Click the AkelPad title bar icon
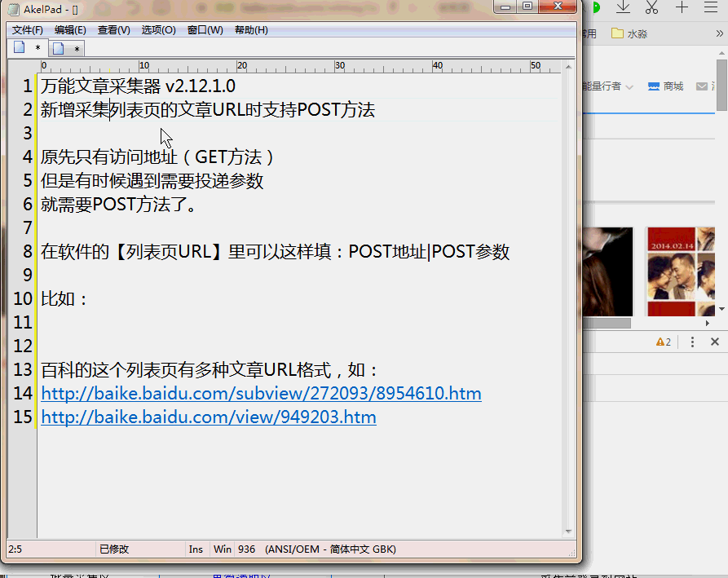Screen dimensions: 728x578 point(14,9)
